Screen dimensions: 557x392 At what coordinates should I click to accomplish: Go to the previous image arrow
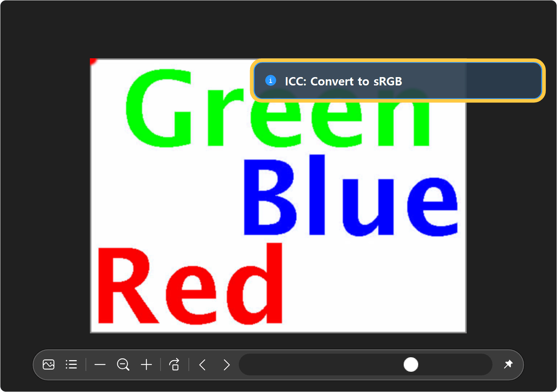click(x=203, y=364)
